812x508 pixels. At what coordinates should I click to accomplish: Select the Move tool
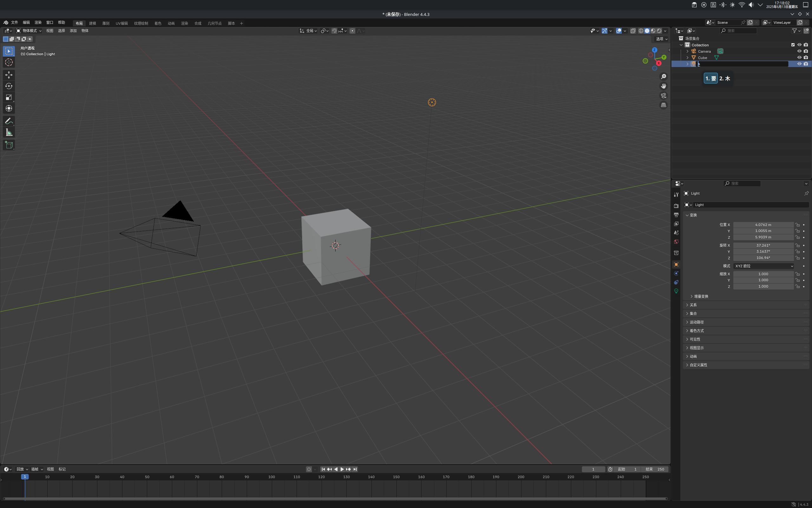pos(9,75)
